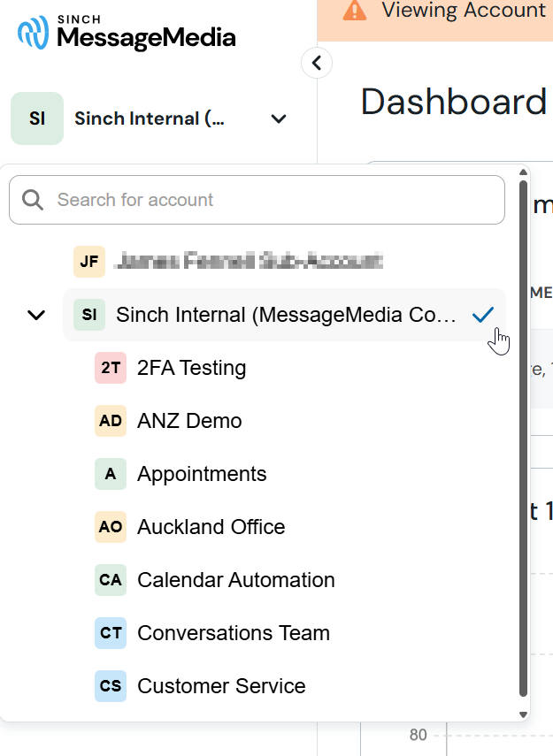553x756 pixels.
Task: Click the magnifier icon in the search box
Action: (x=33, y=200)
